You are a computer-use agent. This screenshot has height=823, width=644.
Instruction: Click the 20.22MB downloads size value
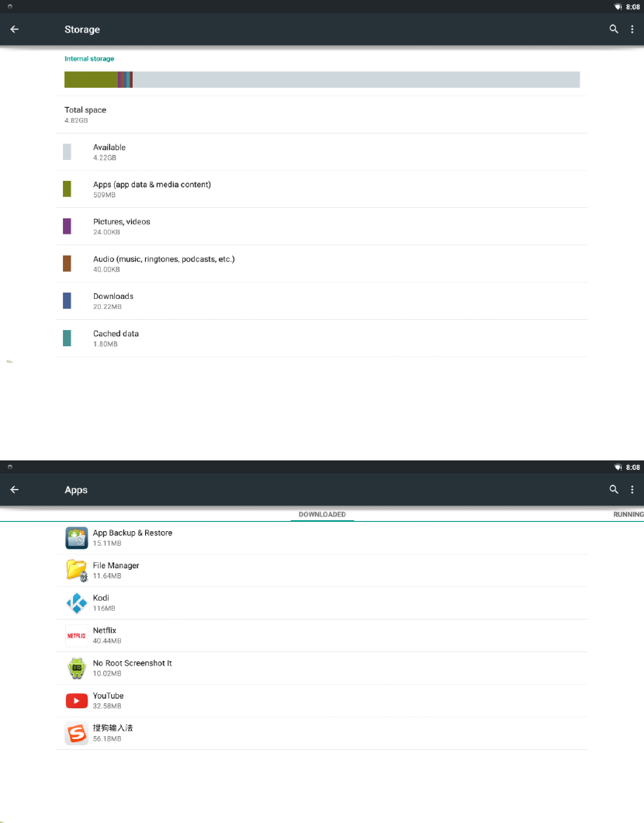(x=107, y=307)
